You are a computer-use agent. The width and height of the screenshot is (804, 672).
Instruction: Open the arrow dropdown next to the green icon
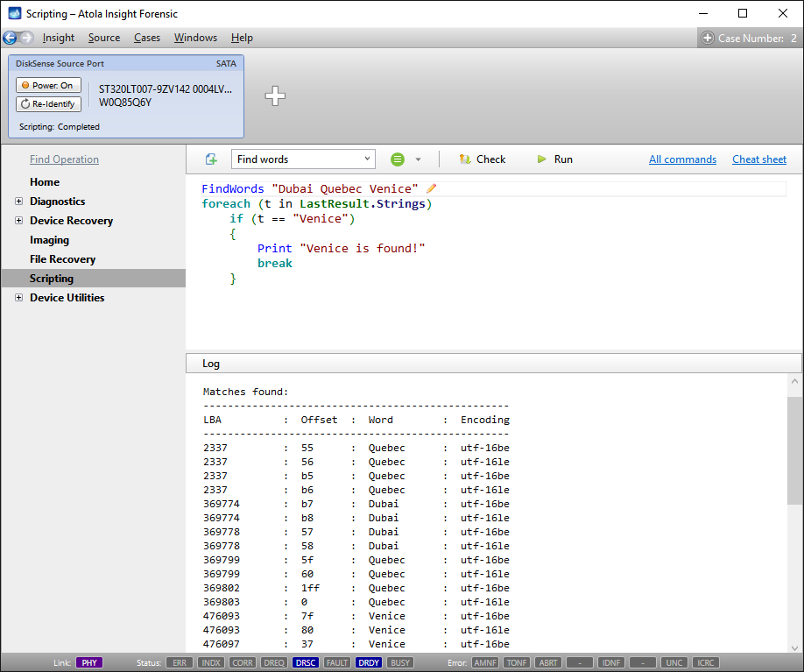tap(418, 159)
